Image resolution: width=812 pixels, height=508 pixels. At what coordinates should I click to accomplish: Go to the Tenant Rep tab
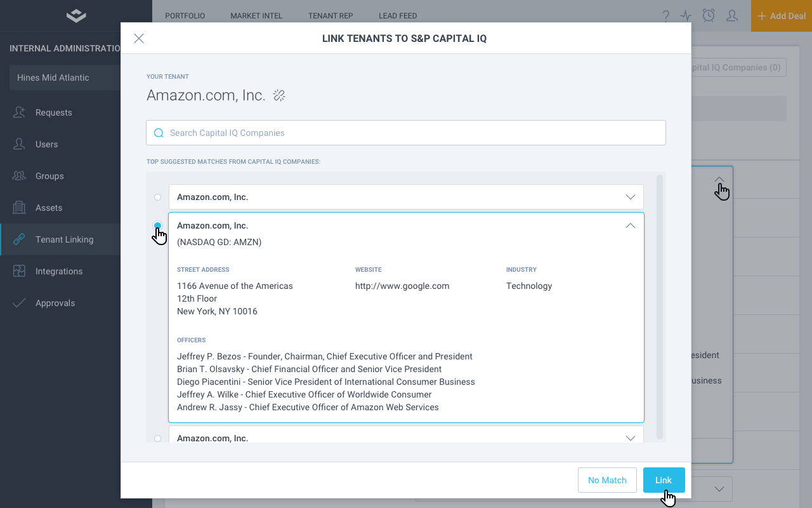pyautogui.click(x=331, y=16)
